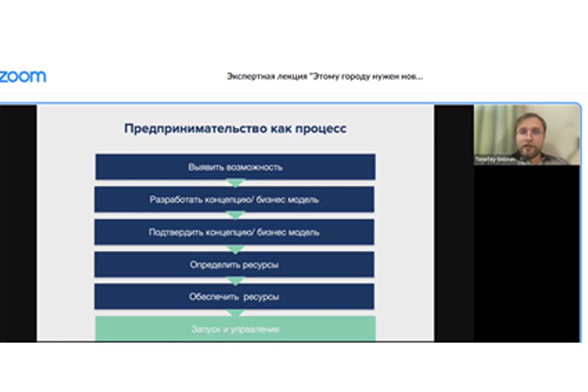Click the slide heading "Предпринимательство как процесс"
This screenshot has width=588, height=392.
pos(235,129)
